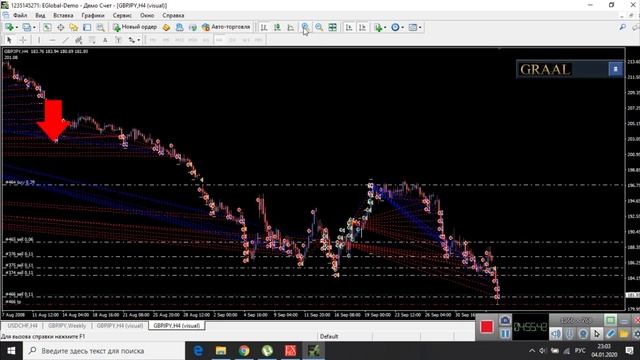Expand the New Chart dropdown arrow
The image size is (640, 360).
point(16,27)
